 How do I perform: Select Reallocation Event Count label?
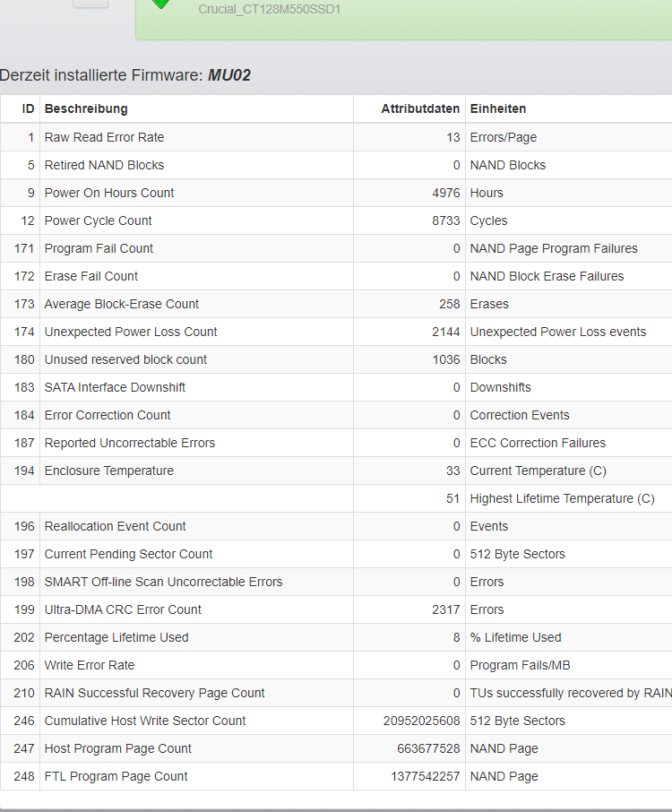click(x=115, y=527)
